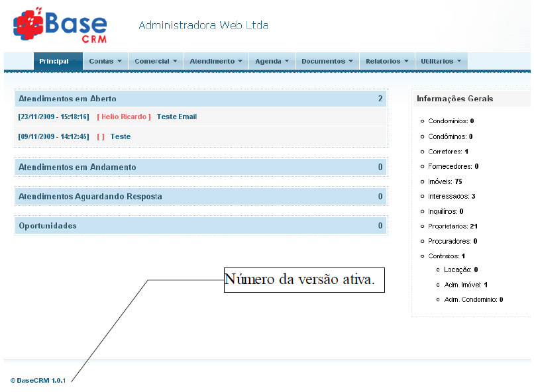Expand the Contas dropdown arrow
The image size is (534, 392).
coord(121,60)
